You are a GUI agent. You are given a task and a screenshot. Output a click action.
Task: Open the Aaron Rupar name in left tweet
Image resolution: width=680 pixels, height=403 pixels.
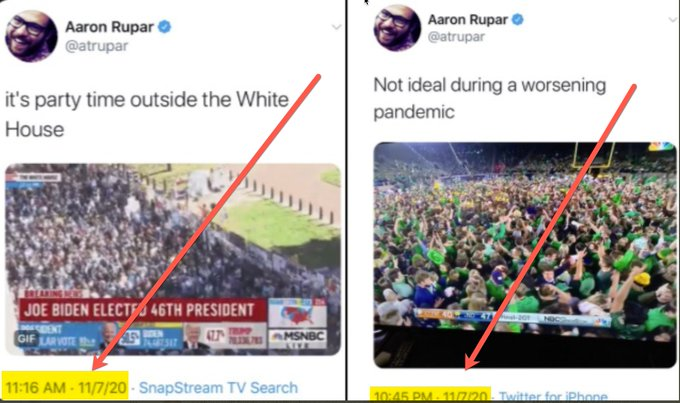109,27
